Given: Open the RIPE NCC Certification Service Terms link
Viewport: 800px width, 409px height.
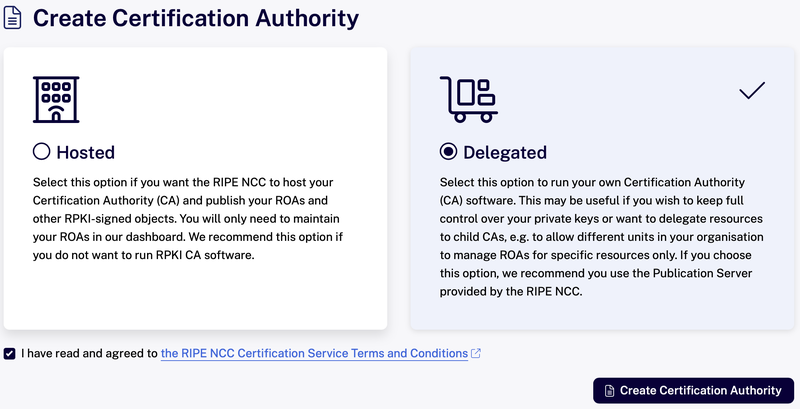Looking at the screenshot, I should pyautogui.click(x=314, y=353).
